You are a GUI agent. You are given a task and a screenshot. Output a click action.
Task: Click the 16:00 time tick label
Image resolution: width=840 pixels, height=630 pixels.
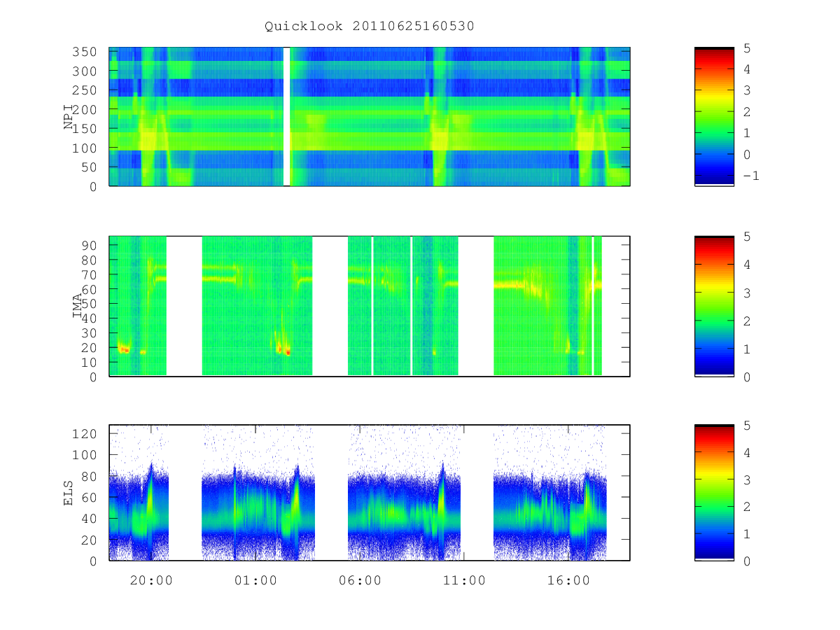coord(568,580)
